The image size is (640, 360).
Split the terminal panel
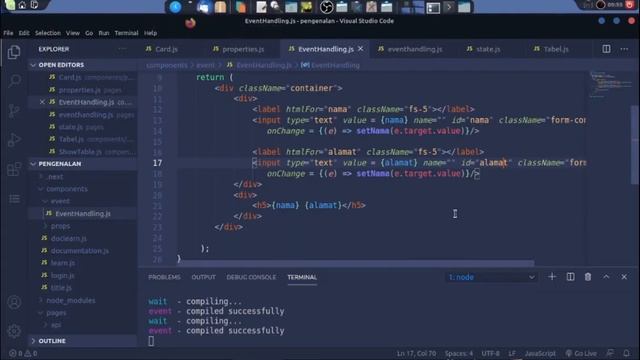click(x=570, y=277)
